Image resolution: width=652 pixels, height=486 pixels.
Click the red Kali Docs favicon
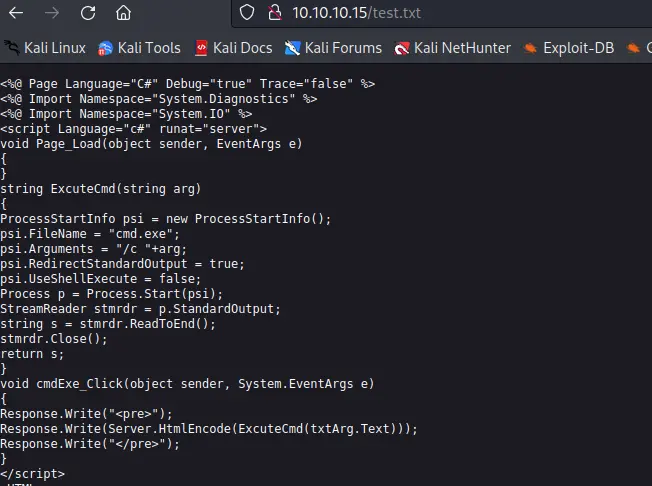point(201,48)
